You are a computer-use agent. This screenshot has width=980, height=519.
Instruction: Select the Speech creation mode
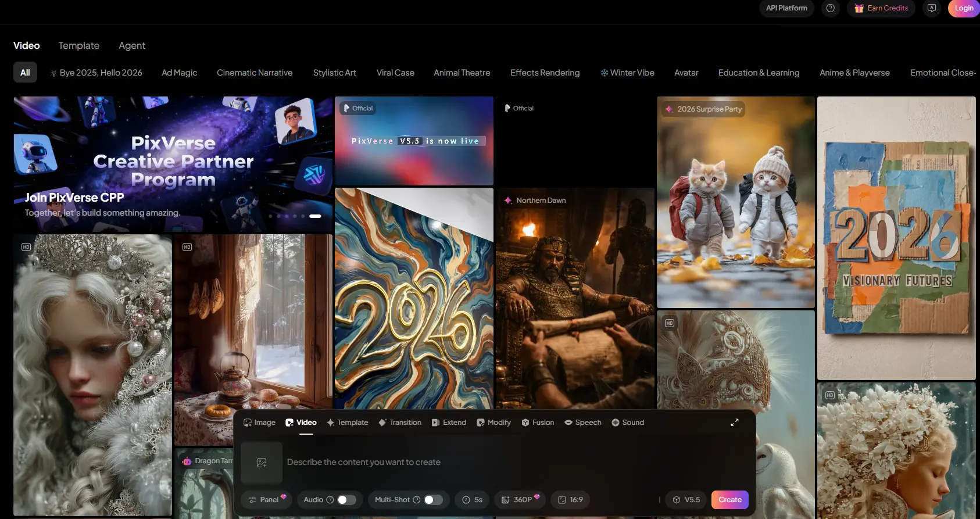click(582, 423)
